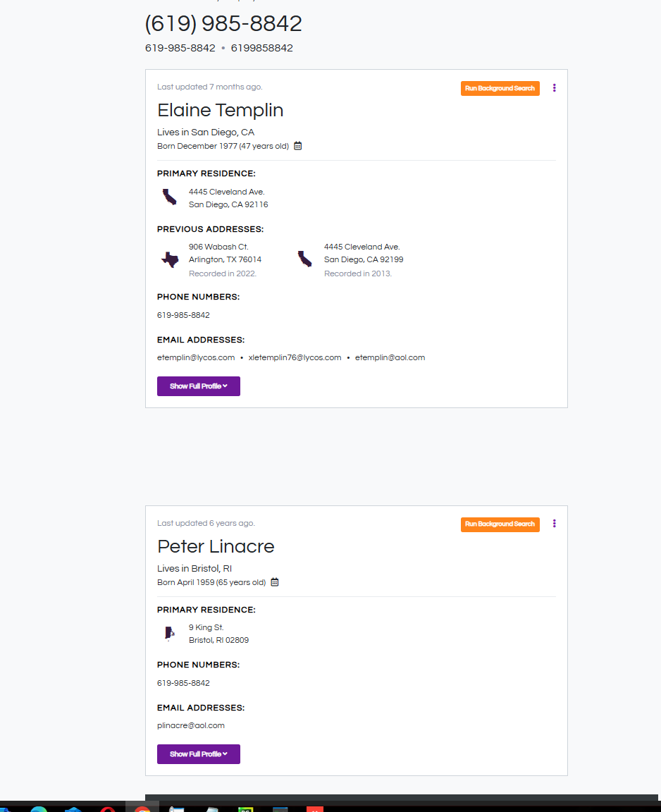The width and height of the screenshot is (661, 812).
Task: Open the etemplin@lycos.com email link
Action: (196, 357)
